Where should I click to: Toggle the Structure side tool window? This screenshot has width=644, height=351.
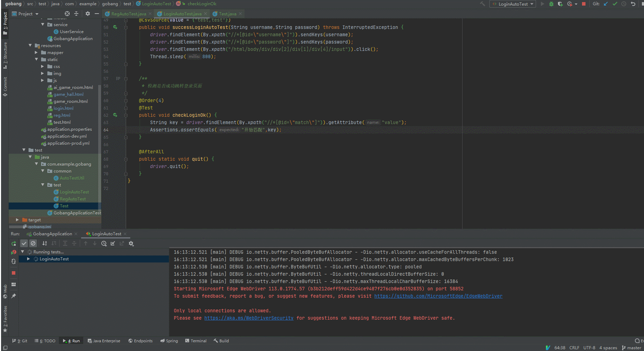click(5, 55)
